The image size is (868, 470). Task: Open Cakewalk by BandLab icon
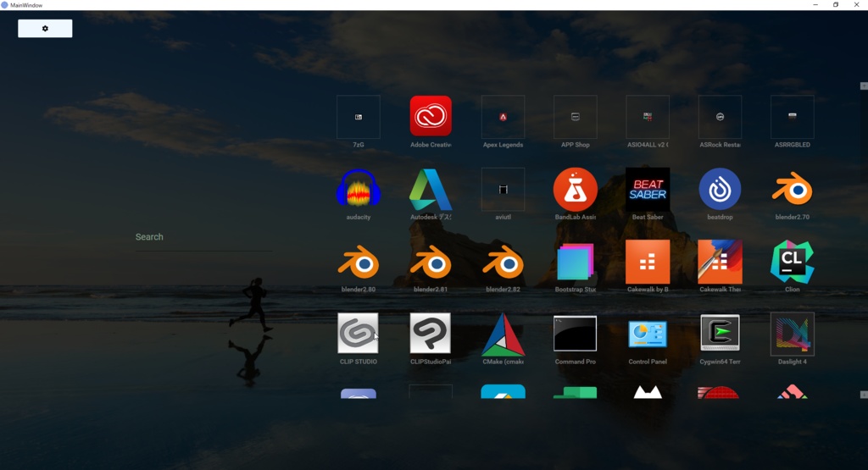click(x=648, y=262)
